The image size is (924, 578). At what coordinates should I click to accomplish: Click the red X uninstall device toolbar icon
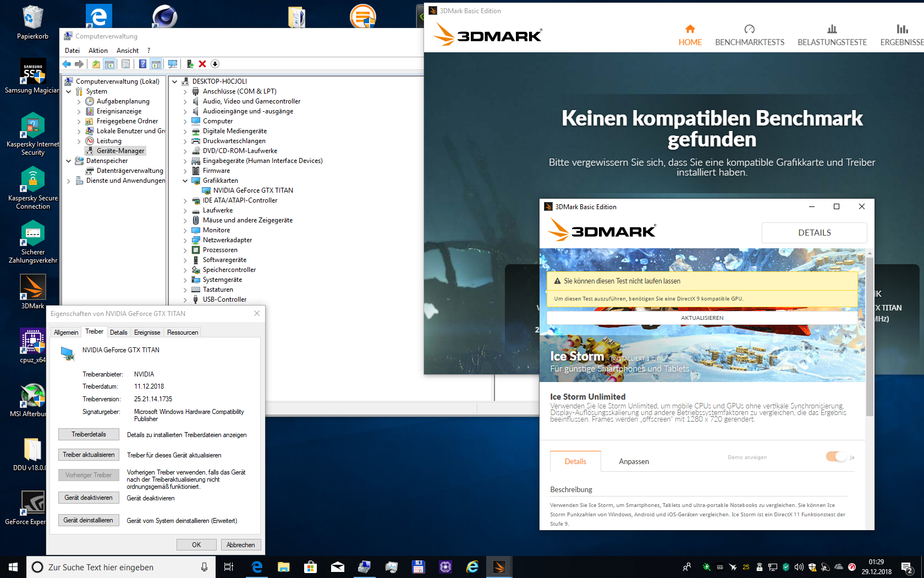(x=202, y=64)
